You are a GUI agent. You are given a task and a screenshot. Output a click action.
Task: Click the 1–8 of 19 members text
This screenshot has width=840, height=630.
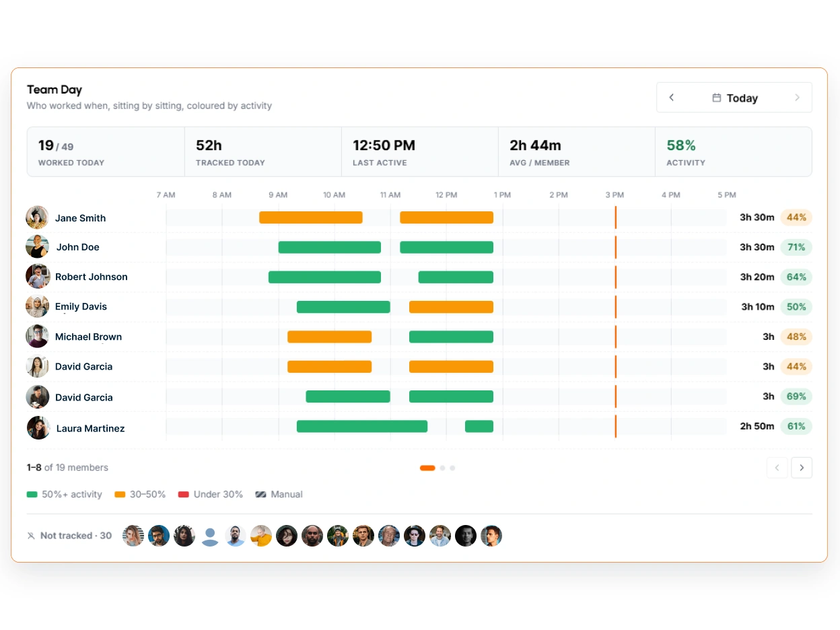[x=67, y=468]
